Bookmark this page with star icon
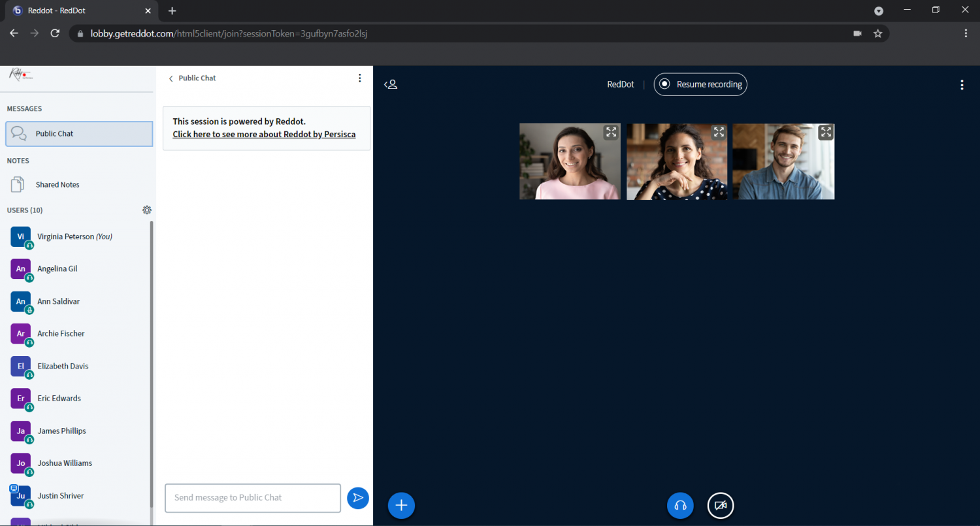980x526 pixels. [877, 33]
